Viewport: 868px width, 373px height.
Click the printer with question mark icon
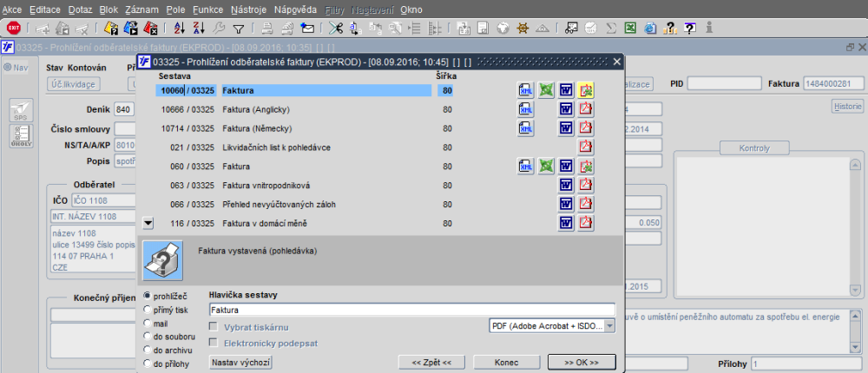(x=162, y=260)
